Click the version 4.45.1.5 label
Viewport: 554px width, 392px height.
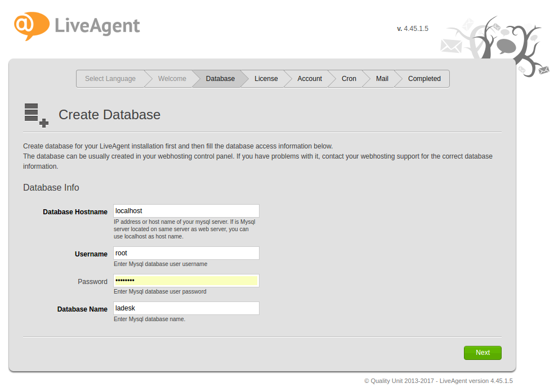(412, 29)
